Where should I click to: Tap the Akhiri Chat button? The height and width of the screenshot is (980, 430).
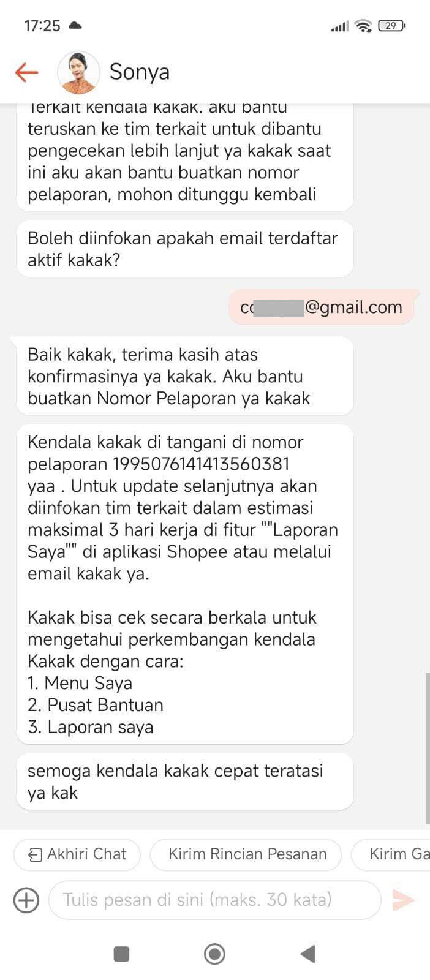[77, 854]
